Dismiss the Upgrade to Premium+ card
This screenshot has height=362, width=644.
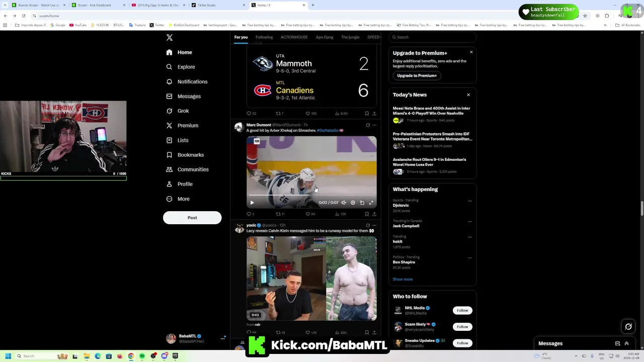471,52
